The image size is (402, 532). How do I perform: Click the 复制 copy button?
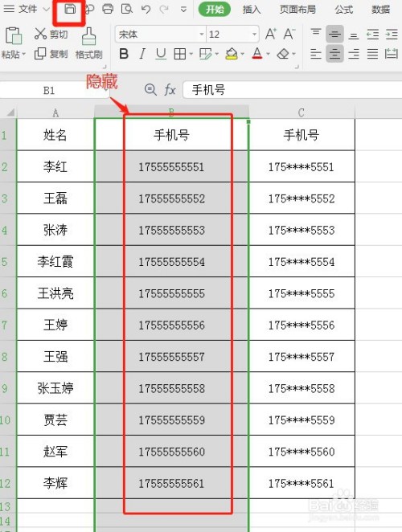point(51,54)
